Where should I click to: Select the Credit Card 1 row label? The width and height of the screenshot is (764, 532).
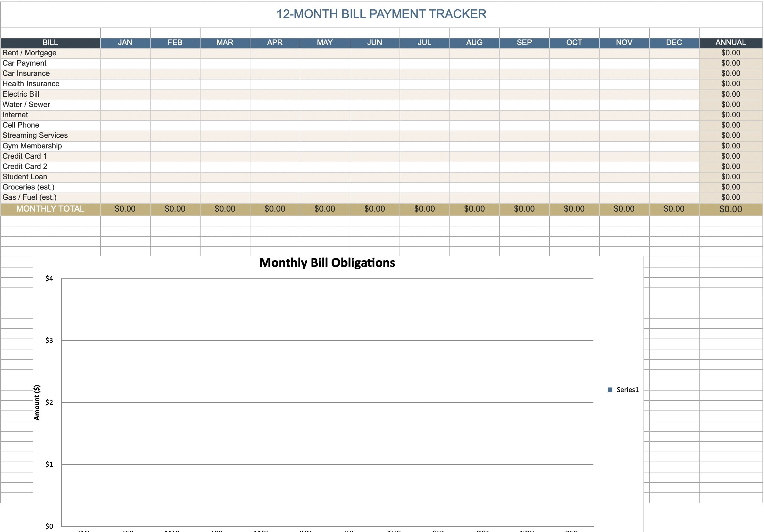point(24,156)
